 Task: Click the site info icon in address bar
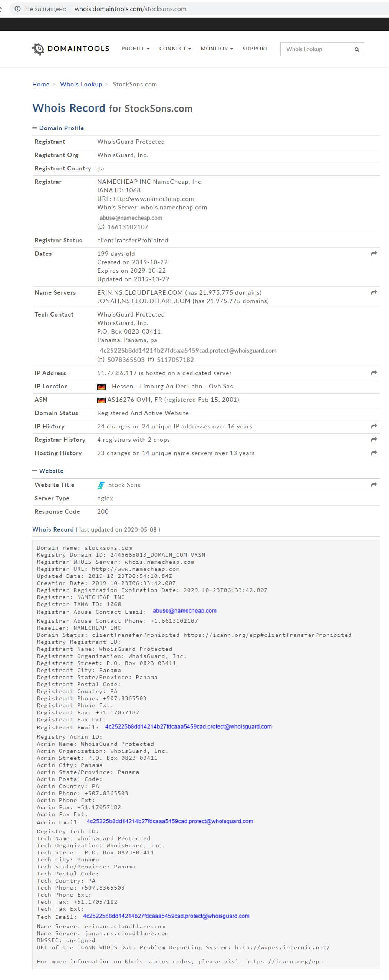(17, 9)
